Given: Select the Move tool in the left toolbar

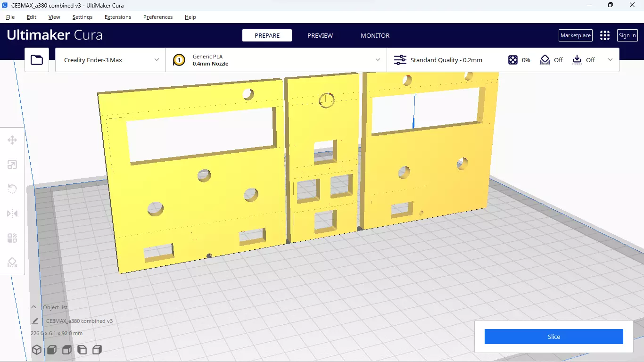Looking at the screenshot, I should click(12, 140).
